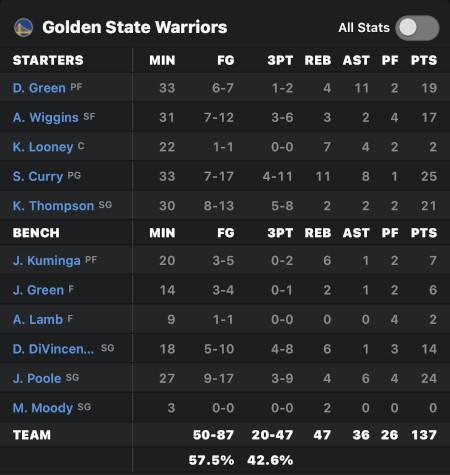Screen dimensions: 450x475
Task: Click K. Thompson player link
Action: (x=53, y=206)
